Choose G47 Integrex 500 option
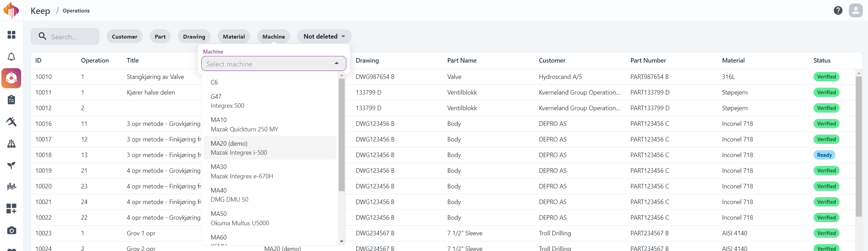The image size is (868, 251). click(x=270, y=101)
